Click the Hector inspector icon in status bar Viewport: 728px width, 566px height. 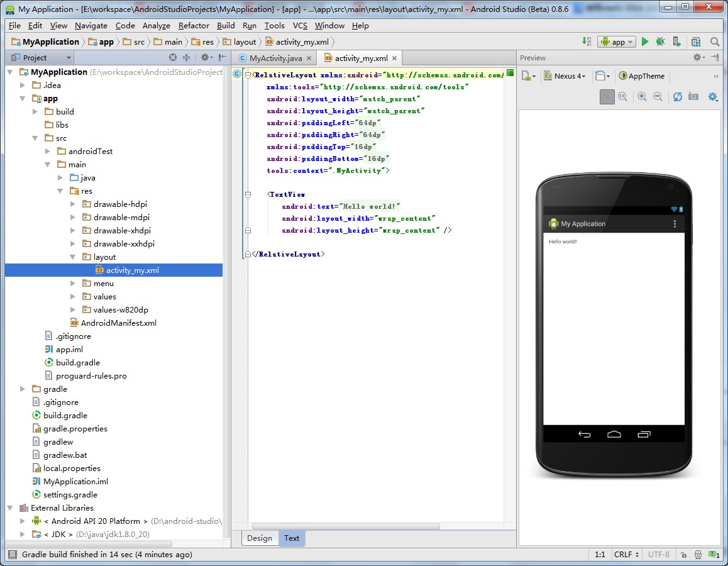click(x=698, y=555)
